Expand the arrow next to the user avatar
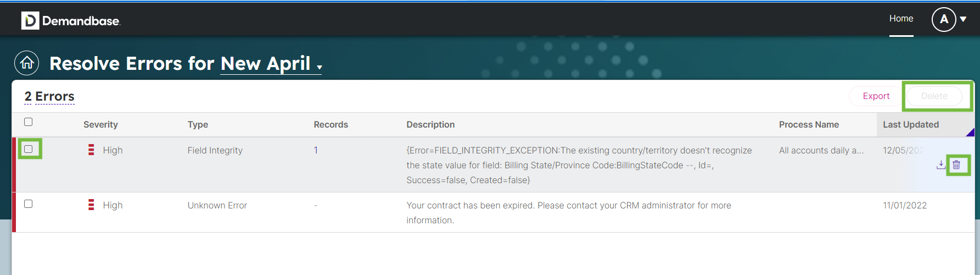The image size is (980, 275). 963,19
